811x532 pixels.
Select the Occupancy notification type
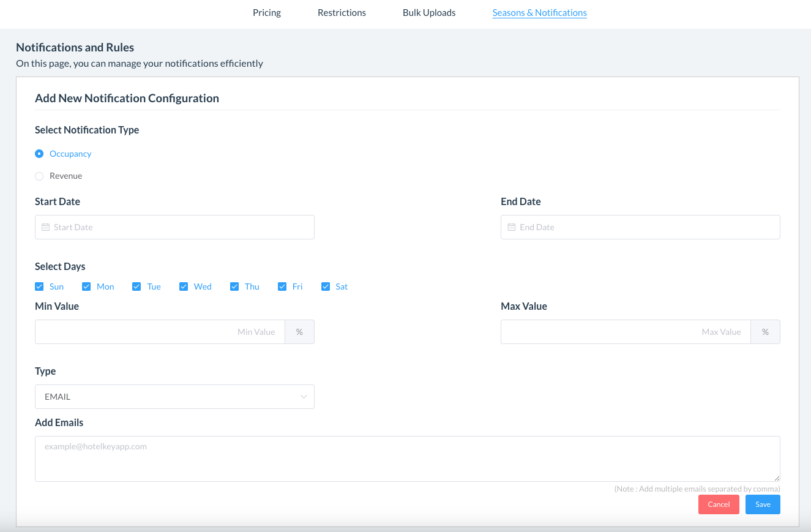(x=39, y=154)
